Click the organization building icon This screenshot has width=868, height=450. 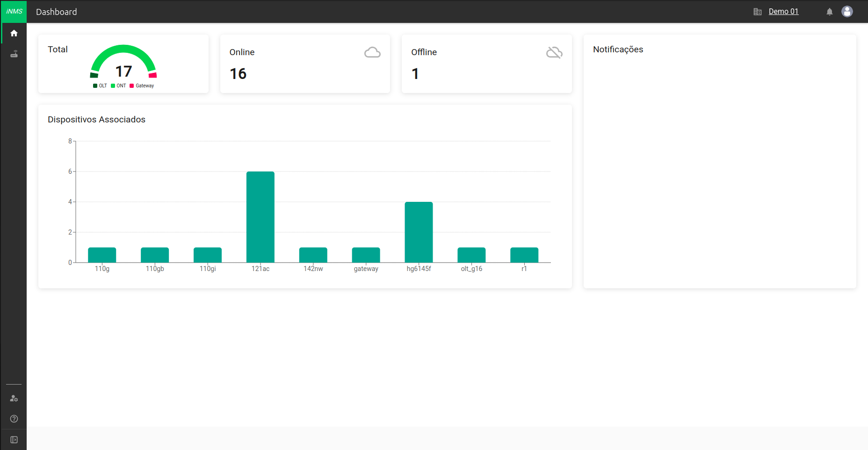758,12
